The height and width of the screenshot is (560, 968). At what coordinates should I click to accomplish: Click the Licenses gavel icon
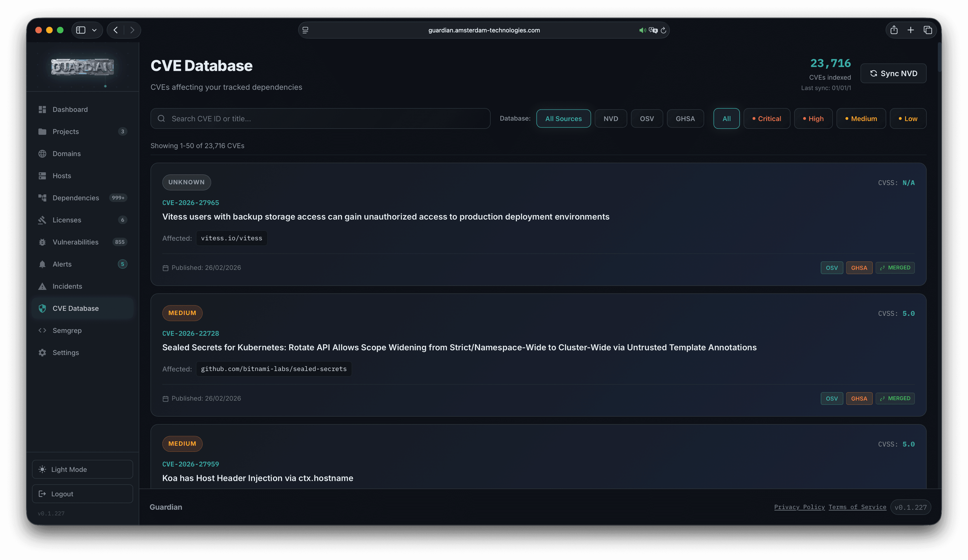pos(42,220)
